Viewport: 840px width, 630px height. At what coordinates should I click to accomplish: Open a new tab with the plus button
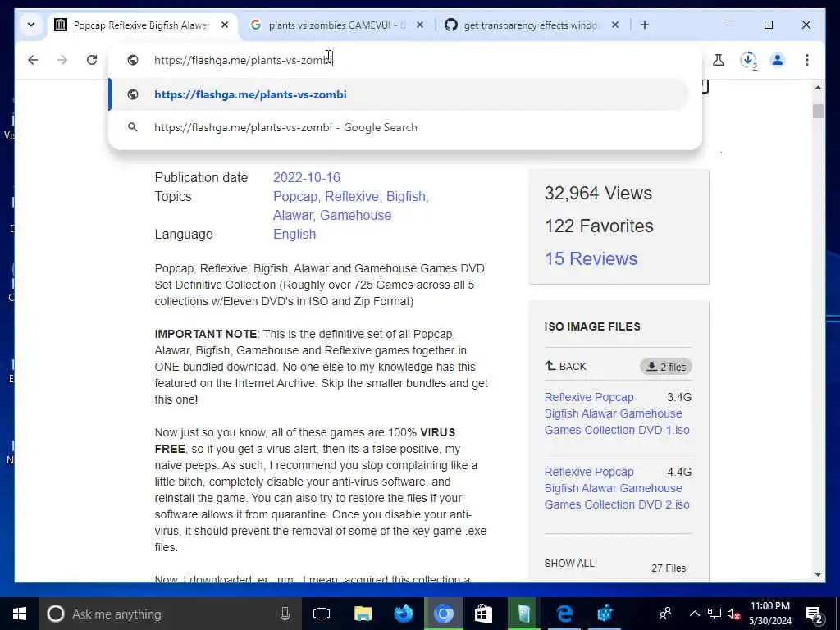[x=645, y=25]
